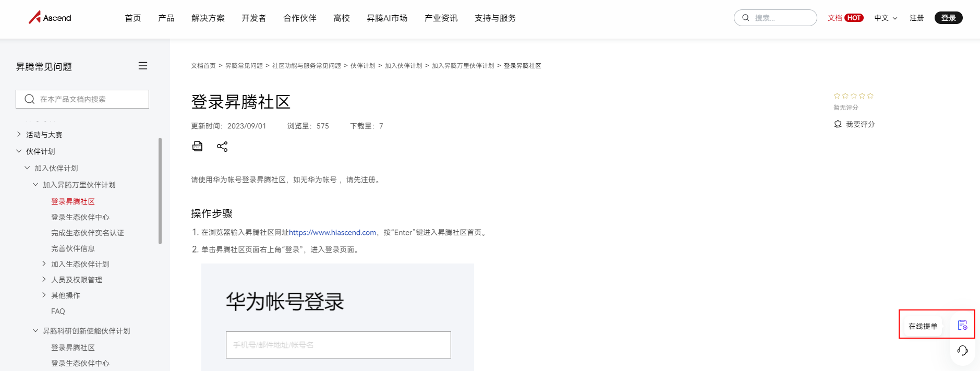Click the magnifier icon in document search

(x=30, y=99)
